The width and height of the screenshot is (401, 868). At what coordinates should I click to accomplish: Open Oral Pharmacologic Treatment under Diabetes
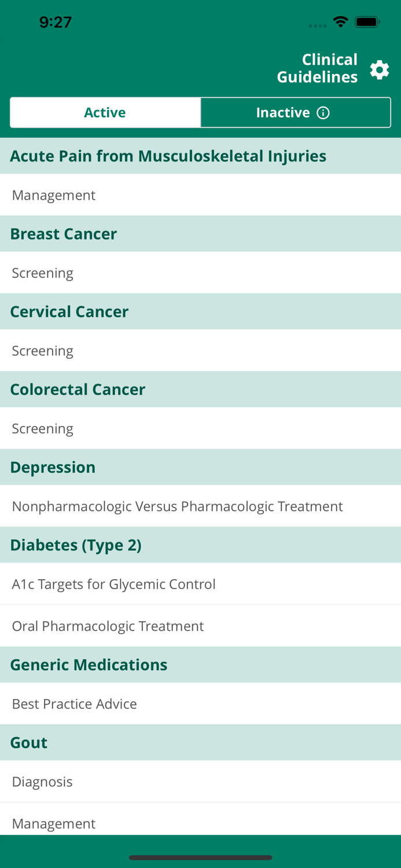click(108, 626)
